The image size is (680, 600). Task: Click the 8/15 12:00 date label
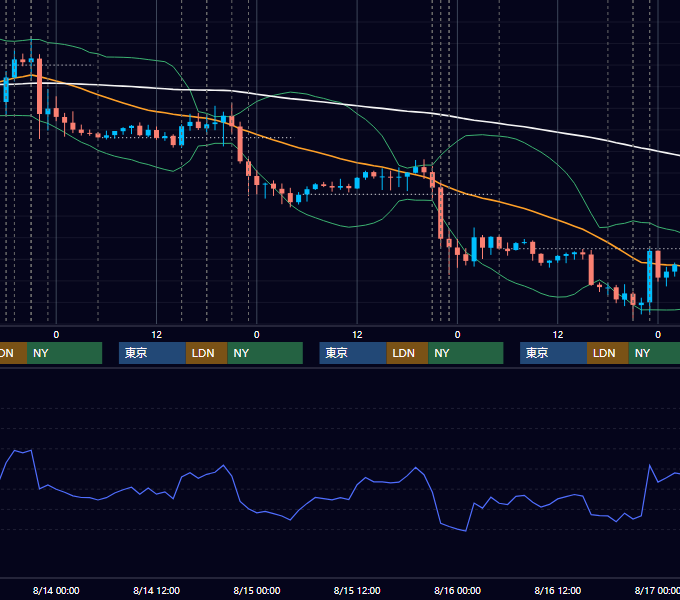(357, 590)
